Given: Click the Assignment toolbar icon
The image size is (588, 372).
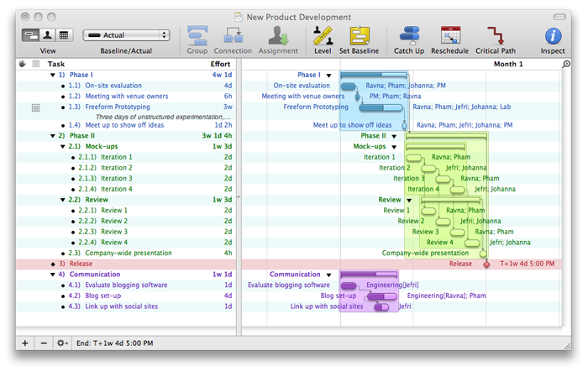Looking at the screenshot, I should tap(278, 36).
